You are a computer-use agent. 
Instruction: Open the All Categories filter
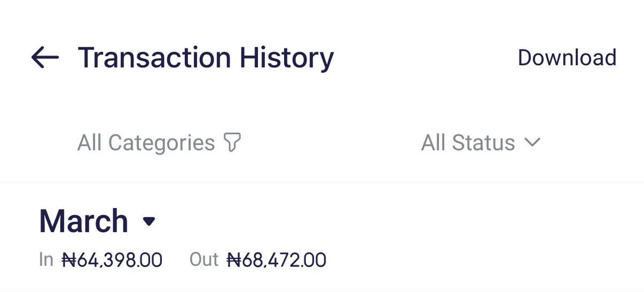[x=146, y=143]
